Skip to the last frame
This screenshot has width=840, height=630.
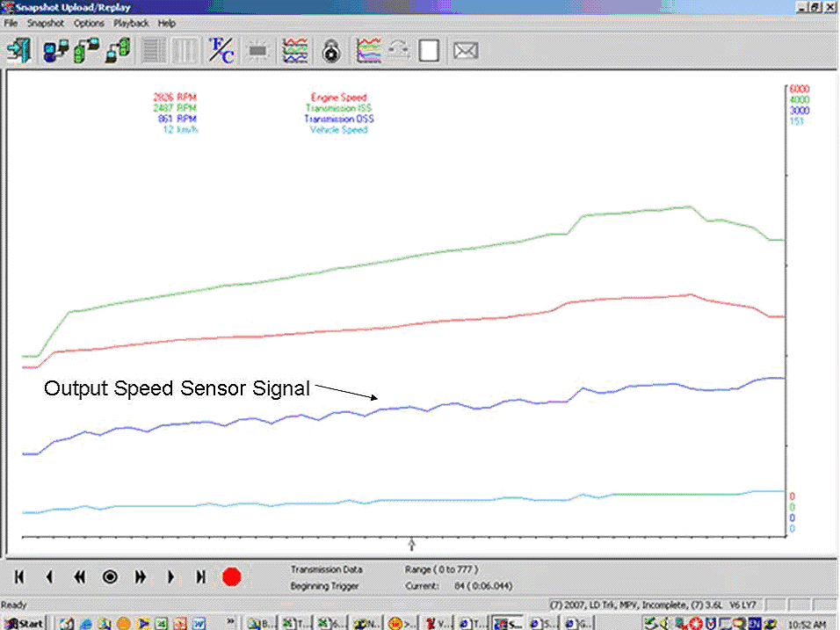pyautogui.click(x=200, y=577)
